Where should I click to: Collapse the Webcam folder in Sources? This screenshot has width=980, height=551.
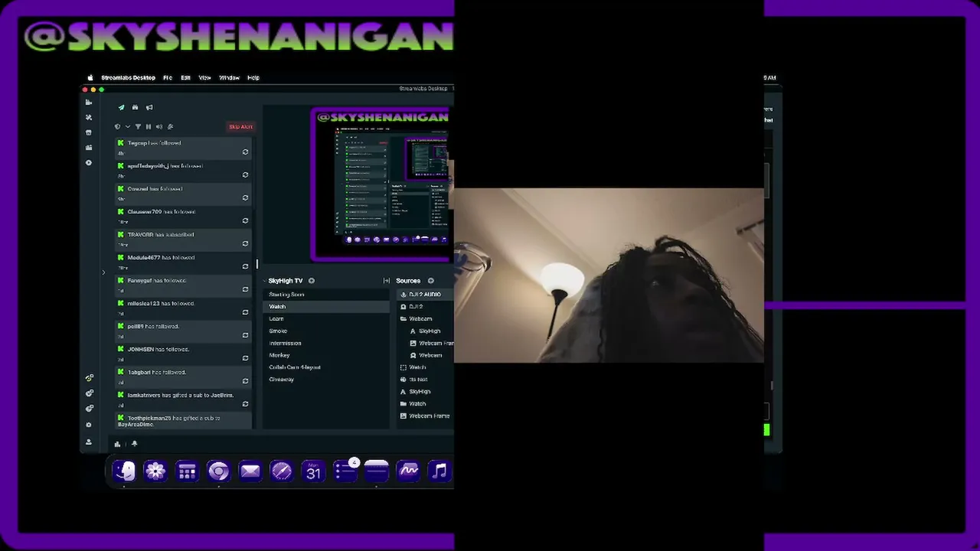[403, 318]
